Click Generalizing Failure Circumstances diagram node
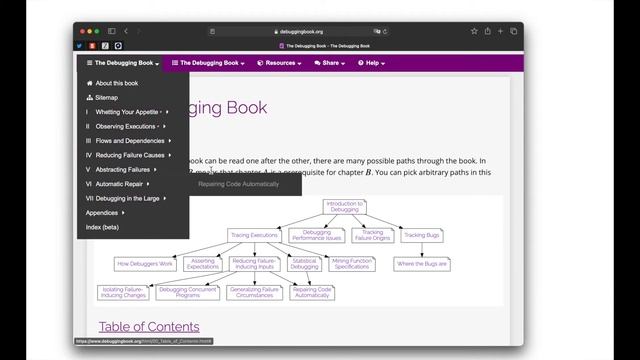The height and width of the screenshot is (360, 640). (x=254, y=292)
